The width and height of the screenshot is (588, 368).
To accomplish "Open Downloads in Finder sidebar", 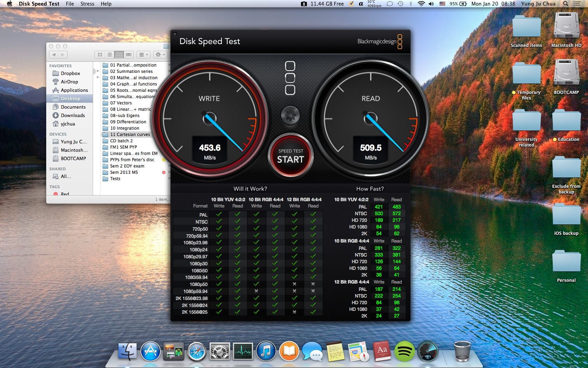I will (x=69, y=115).
